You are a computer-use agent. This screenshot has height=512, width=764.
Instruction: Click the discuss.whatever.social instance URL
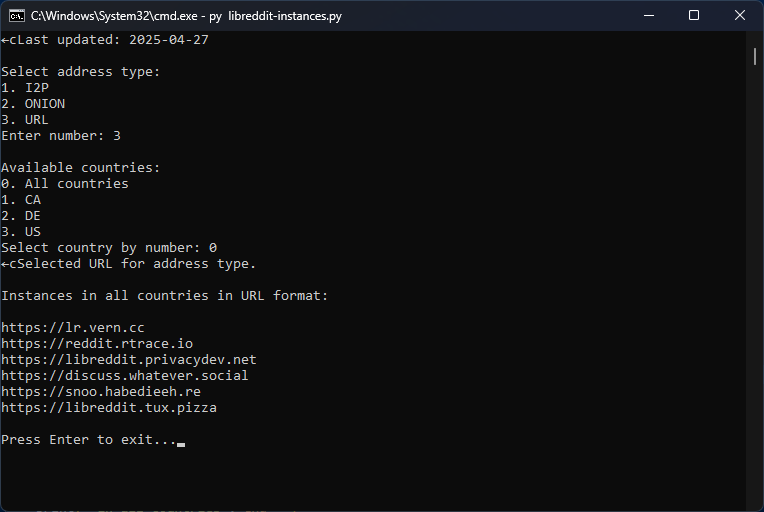pos(125,376)
